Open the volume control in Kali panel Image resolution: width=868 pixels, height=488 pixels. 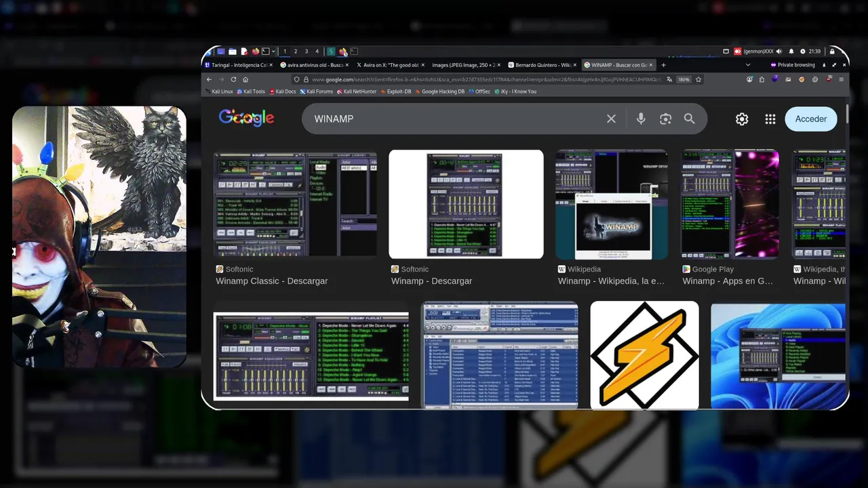pos(779,52)
